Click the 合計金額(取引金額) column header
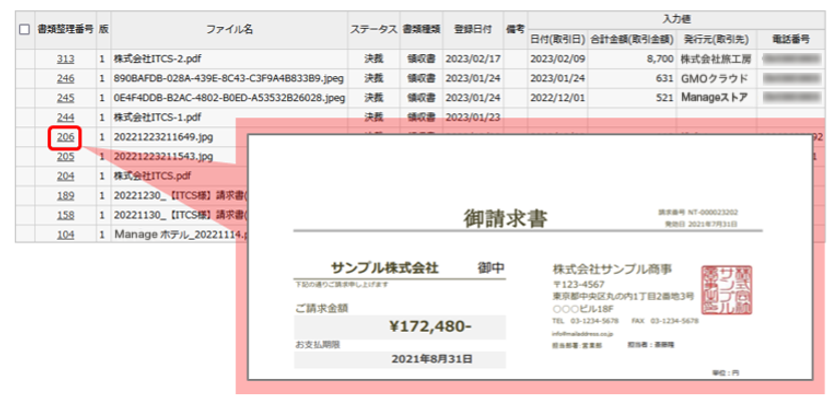The height and width of the screenshot is (407, 840). [632, 39]
